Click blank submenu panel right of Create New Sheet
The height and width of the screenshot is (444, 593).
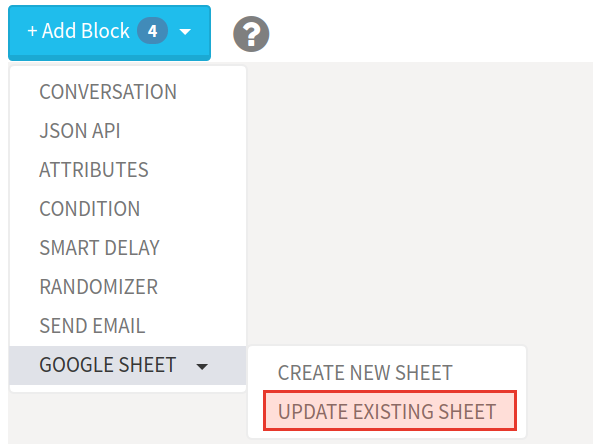[488, 373]
